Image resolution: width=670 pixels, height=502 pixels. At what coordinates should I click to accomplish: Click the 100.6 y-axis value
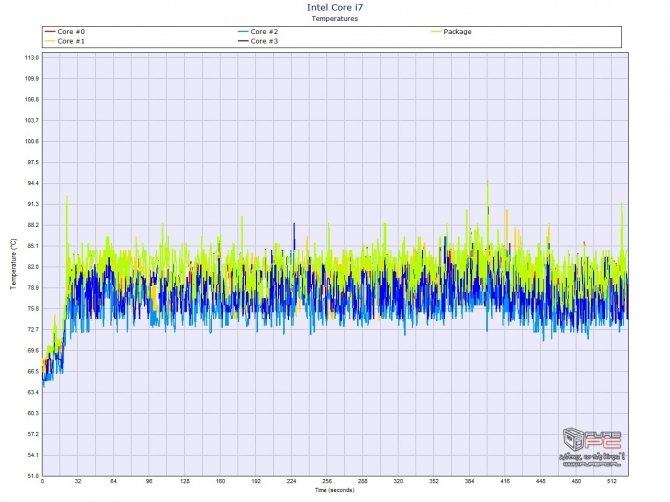[x=32, y=141]
